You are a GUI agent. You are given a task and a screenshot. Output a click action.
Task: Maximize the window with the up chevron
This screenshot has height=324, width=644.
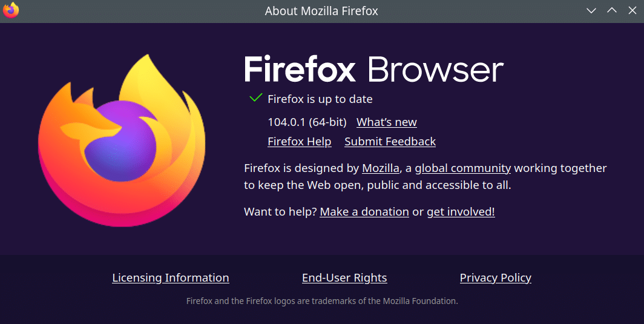pos(611,10)
